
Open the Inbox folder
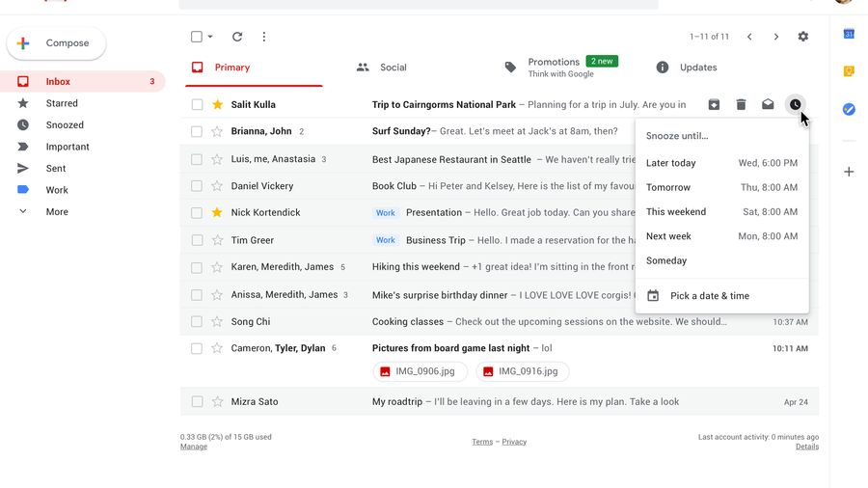(83, 81)
